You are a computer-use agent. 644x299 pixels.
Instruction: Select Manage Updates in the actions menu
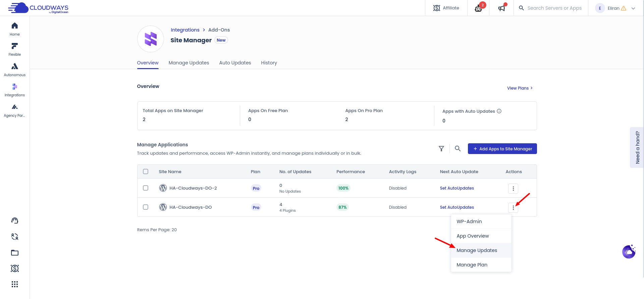click(481, 250)
